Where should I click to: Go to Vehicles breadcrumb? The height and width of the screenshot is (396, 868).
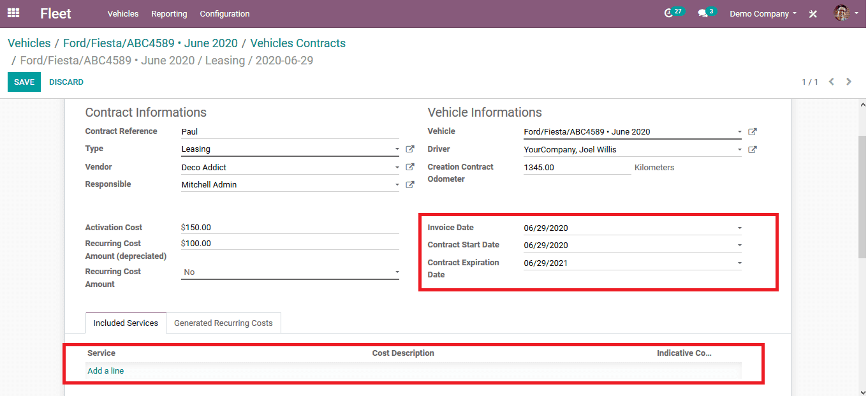pyautogui.click(x=29, y=43)
